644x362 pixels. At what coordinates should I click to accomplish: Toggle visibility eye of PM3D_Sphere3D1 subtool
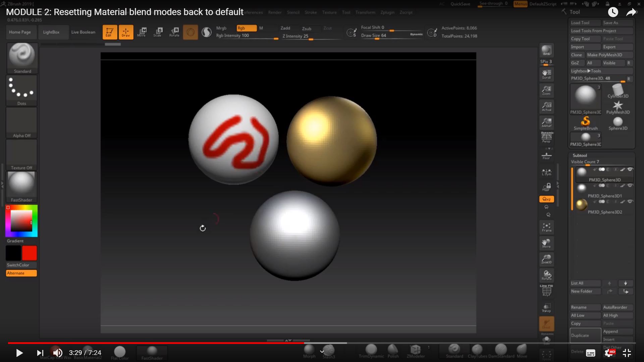coord(630,185)
